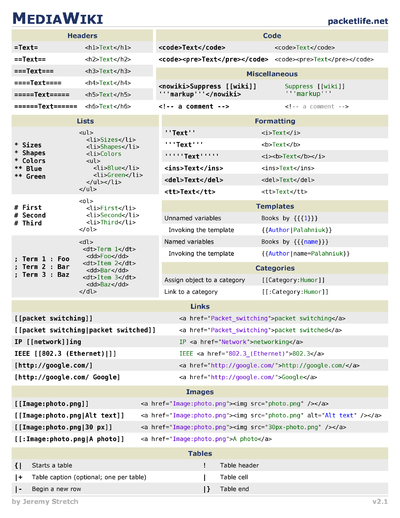This screenshot has height=518, width=400.
Task: Click IEEE [[802.3 (Ethernet)|]] syntax
Action: click(x=65, y=354)
